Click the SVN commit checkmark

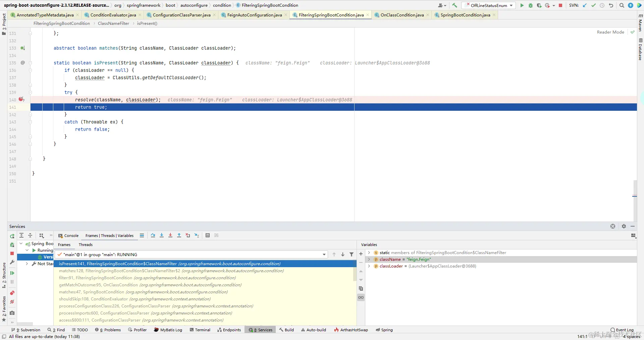[593, 5]
